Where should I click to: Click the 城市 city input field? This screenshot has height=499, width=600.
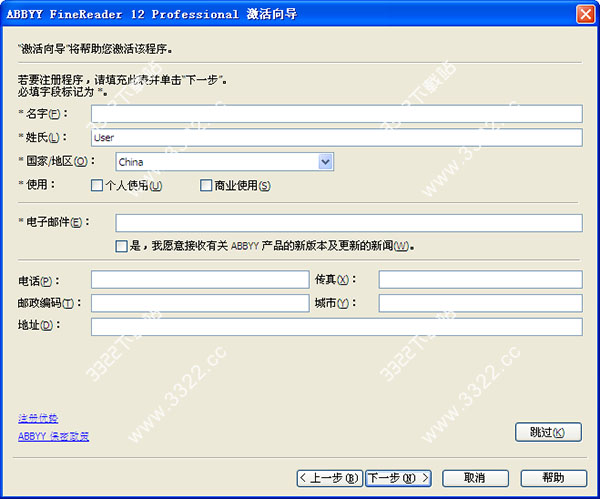coord(481,303)
